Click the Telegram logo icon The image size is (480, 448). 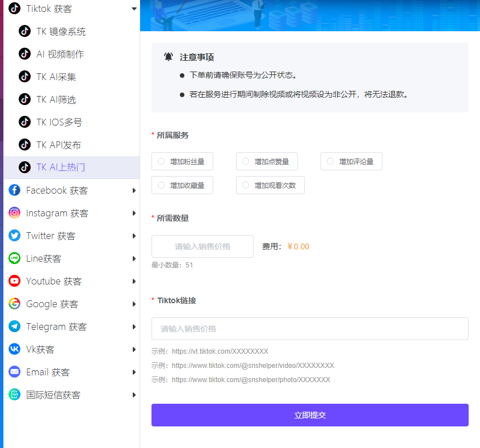14,326
